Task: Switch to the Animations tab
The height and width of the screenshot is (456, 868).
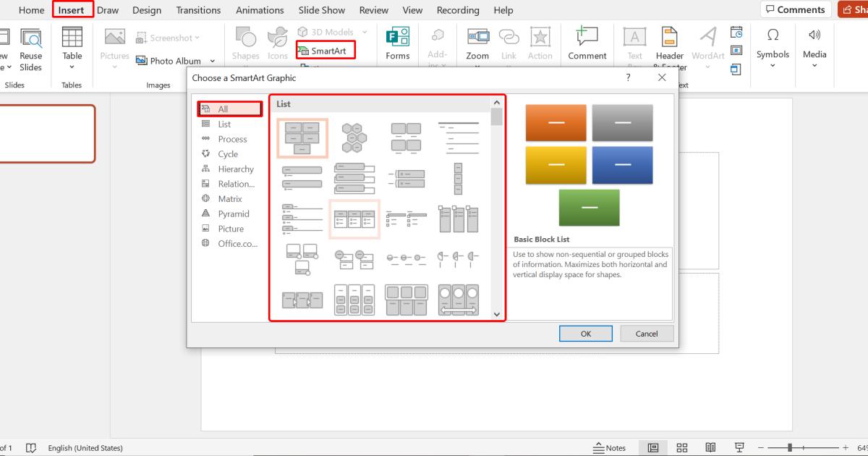Action: [260, 9]
